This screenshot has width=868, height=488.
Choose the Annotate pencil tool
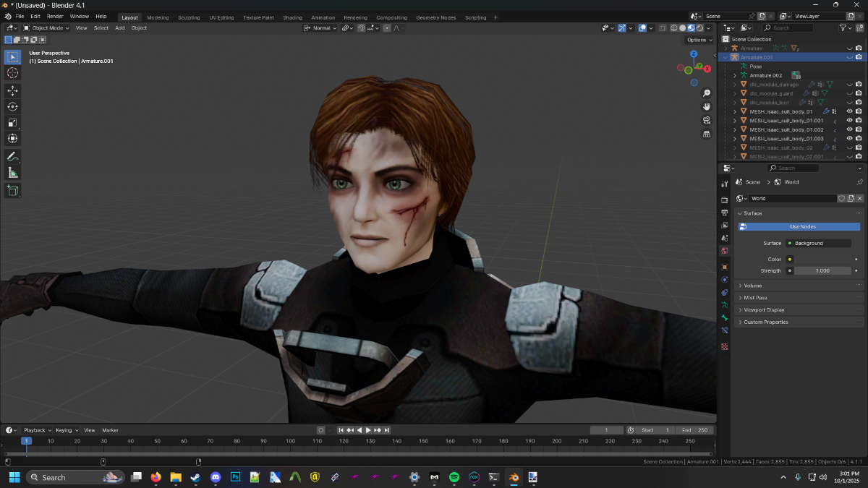(x=12, y=156)
